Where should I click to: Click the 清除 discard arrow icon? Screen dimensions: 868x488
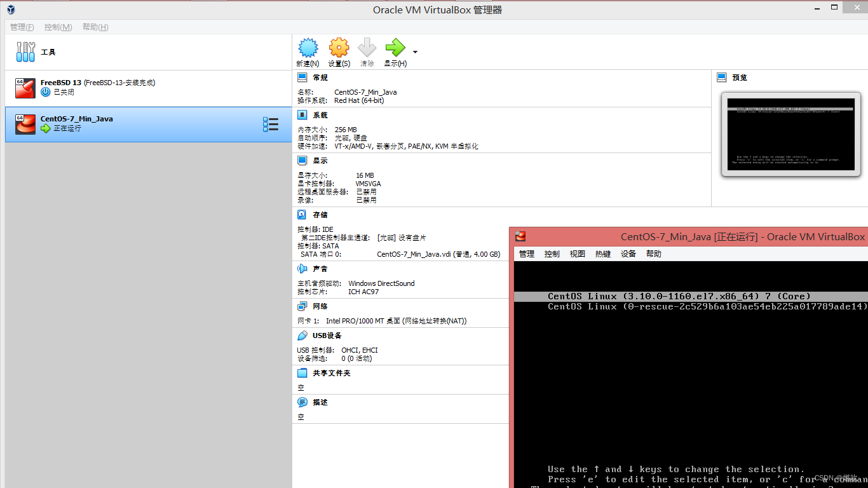(367, 48)
